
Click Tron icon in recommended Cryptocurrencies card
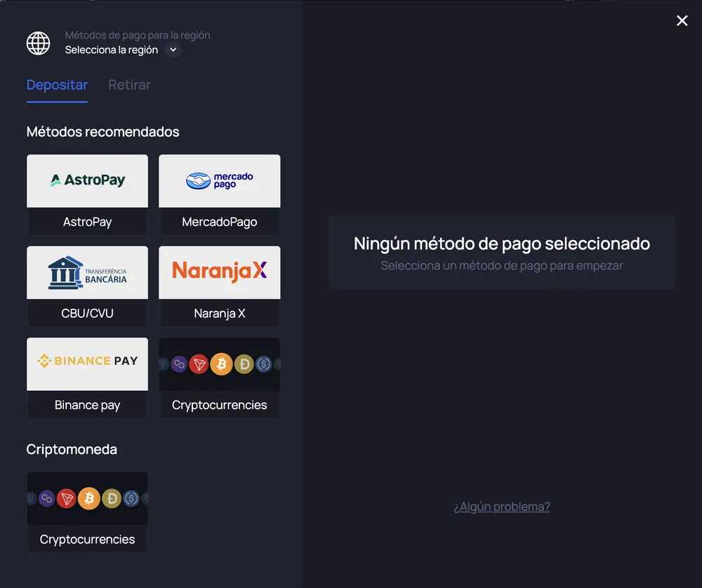click(199, 364)
